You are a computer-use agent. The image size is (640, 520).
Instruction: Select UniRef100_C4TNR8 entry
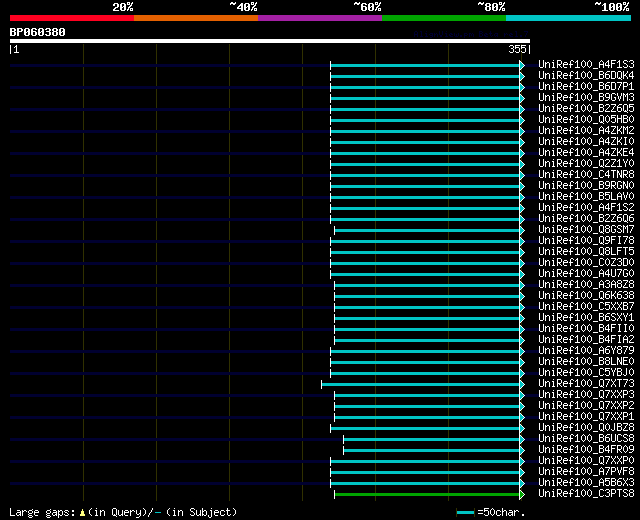(x=586, y=175)
